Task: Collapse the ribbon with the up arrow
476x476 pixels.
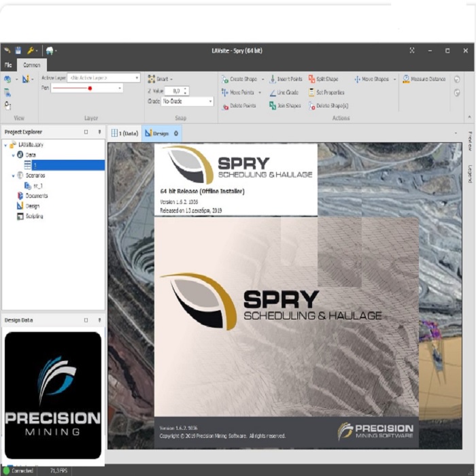Action: [x=469, y=117]
